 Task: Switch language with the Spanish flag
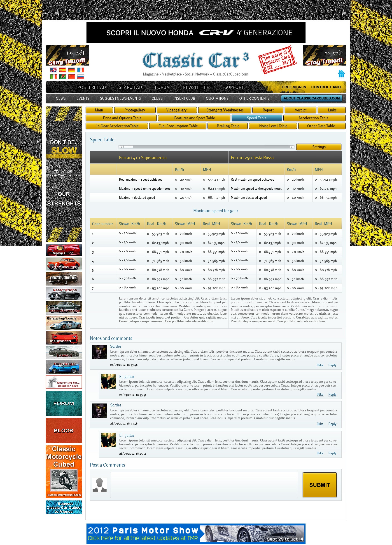click(63, 70)
